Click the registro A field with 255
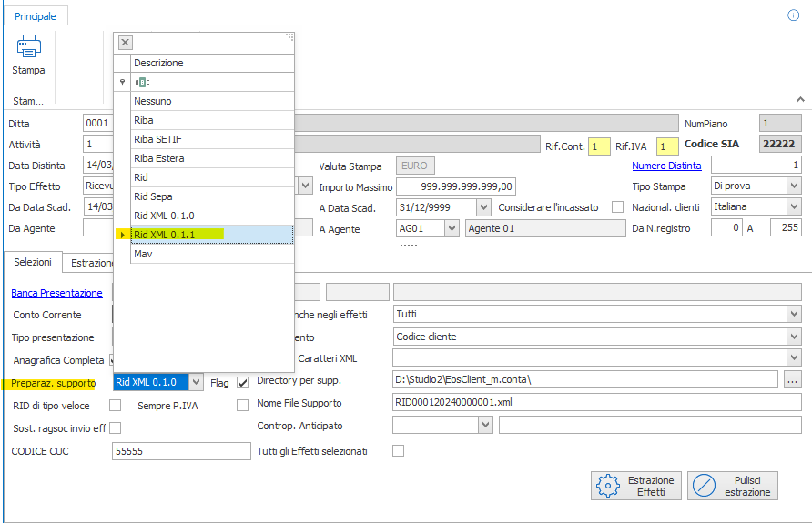The image size is (812, 523). pyautogui.click(x=786, y=227)
